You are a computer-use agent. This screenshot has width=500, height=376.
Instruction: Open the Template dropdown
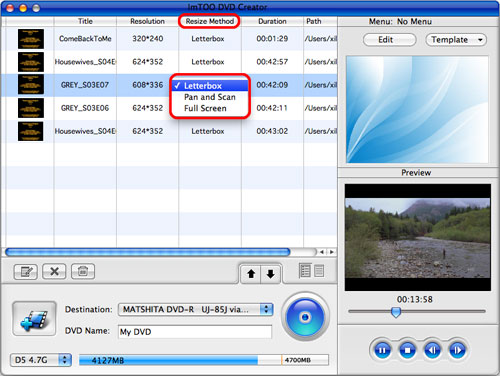click(456, 40)
